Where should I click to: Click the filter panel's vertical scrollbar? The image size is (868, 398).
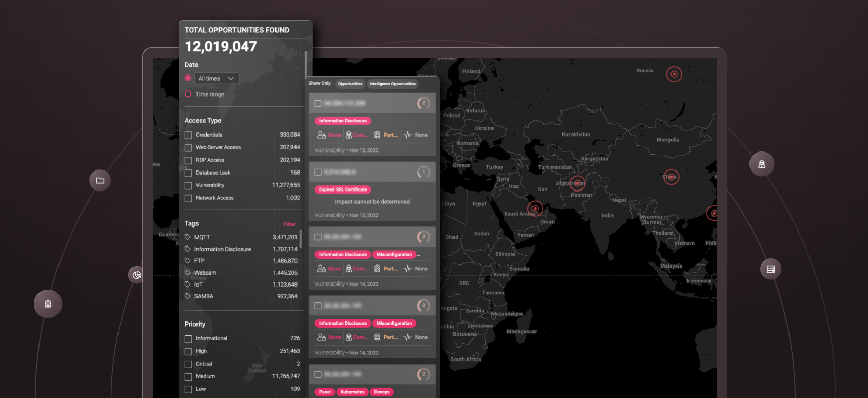click(x=306, y=64)
